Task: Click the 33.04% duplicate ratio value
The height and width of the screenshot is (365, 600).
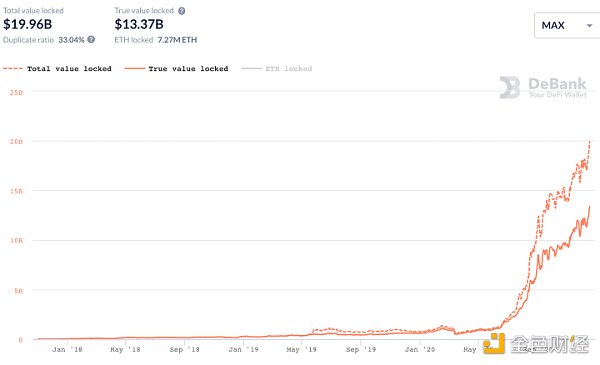Action: click(71, 40)
